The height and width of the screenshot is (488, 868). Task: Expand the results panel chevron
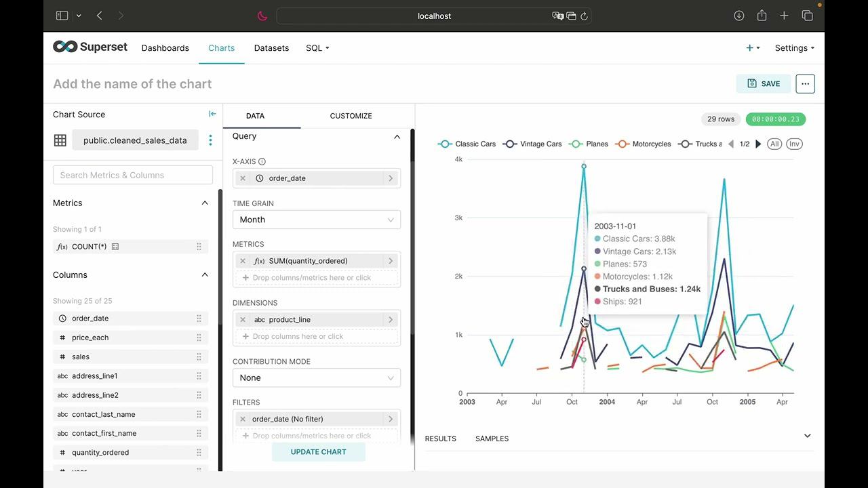click(x=807, y=436)
